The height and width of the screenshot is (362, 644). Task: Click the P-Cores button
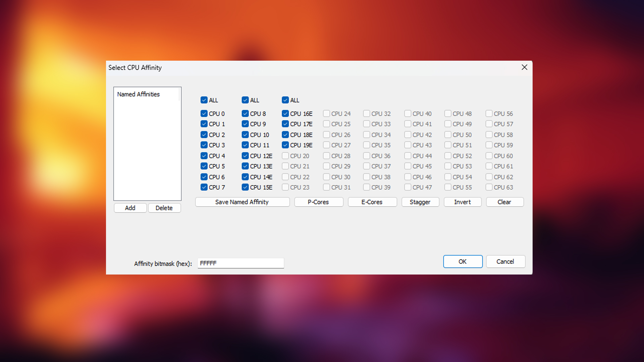318,202
